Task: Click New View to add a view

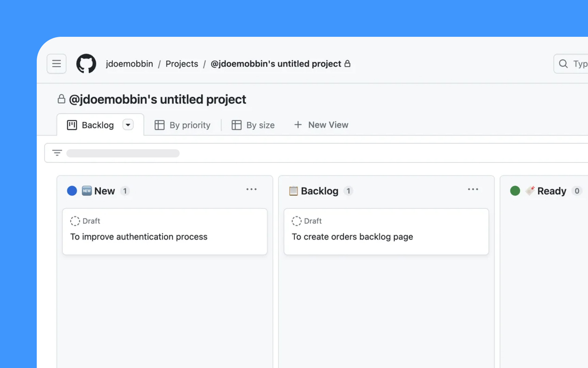Action: tap(321, 125)
